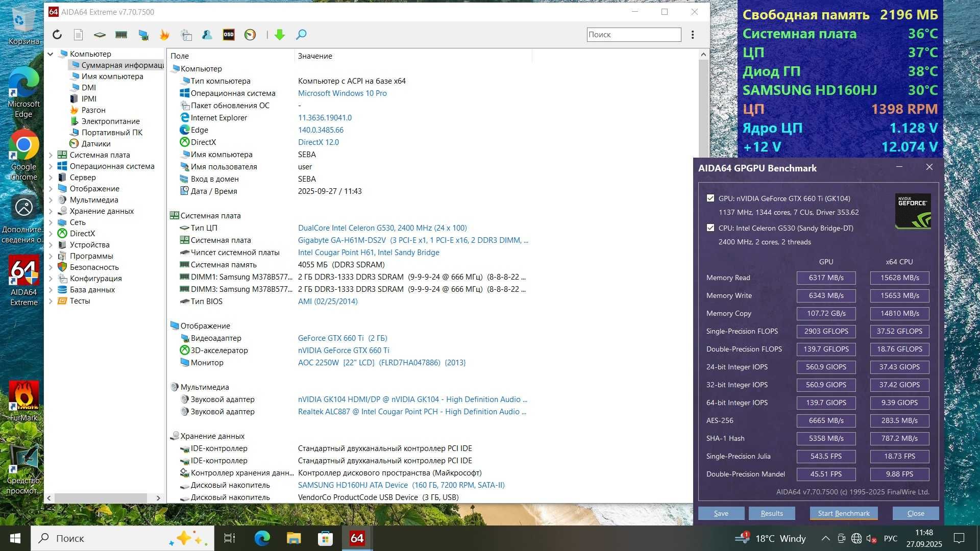Open Gigabyte GA-H61M-DS2V motherboard link

[x=413, y=240]
